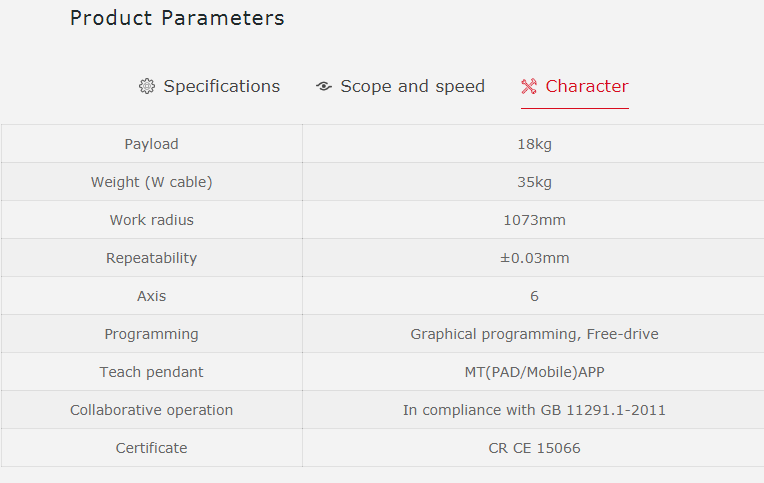Click the Character tools icon
The image size is (764, 483).
[x=529, y=86]
